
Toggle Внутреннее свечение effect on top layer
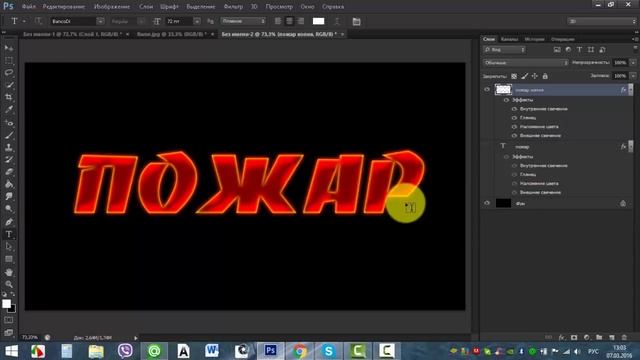coord(514,109)
